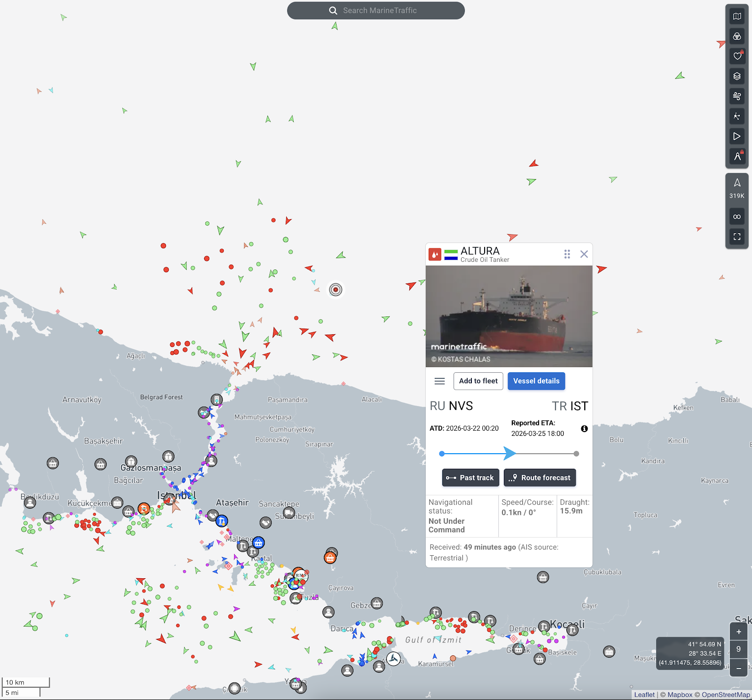
Task: Click the Speed/Course 0.1kn value
Action: 518,512
